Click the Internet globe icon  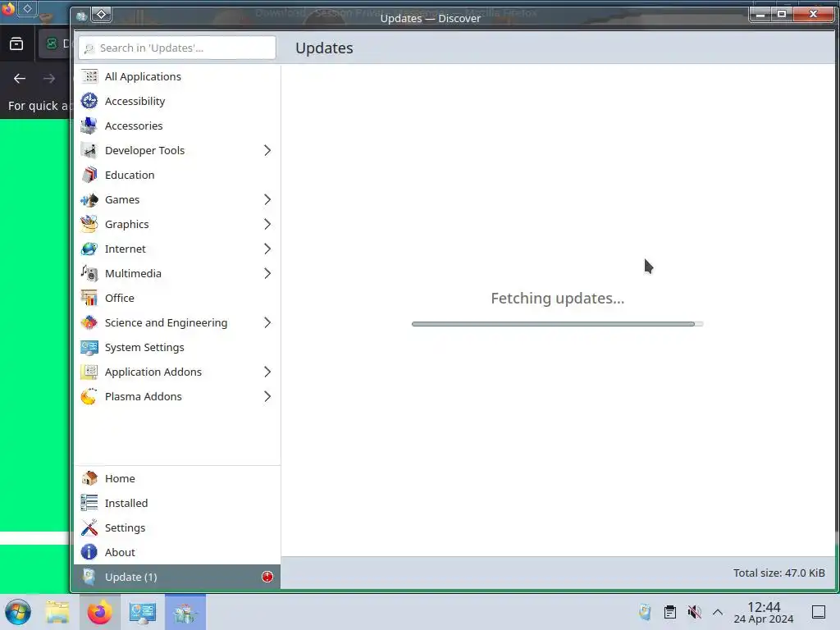pos(89,249)
